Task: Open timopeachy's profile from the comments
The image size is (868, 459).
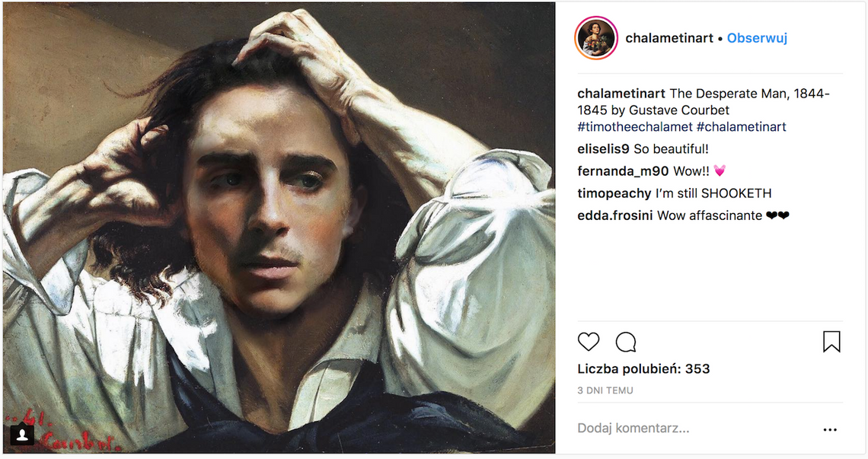Action: (x=614, y=193)
